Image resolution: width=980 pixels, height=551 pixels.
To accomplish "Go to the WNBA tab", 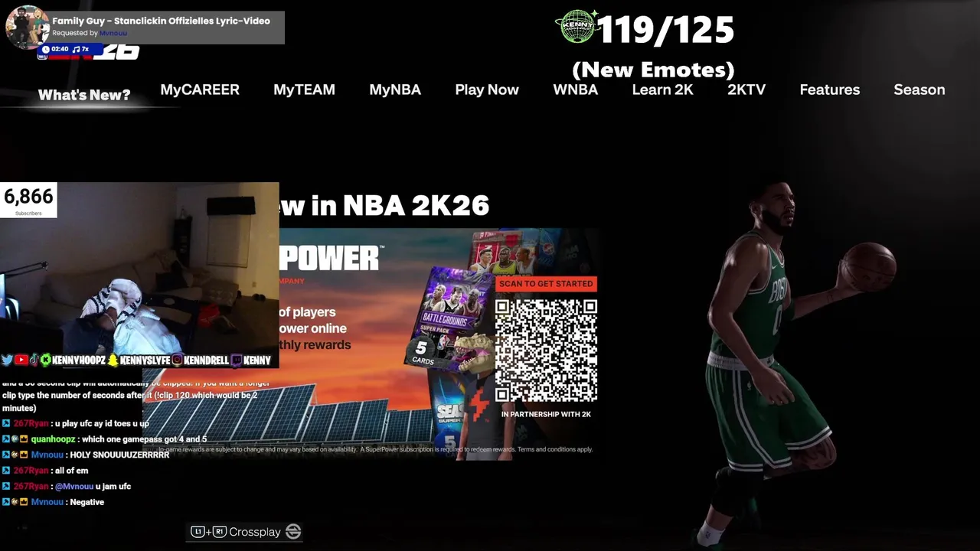I will point(576,90).
